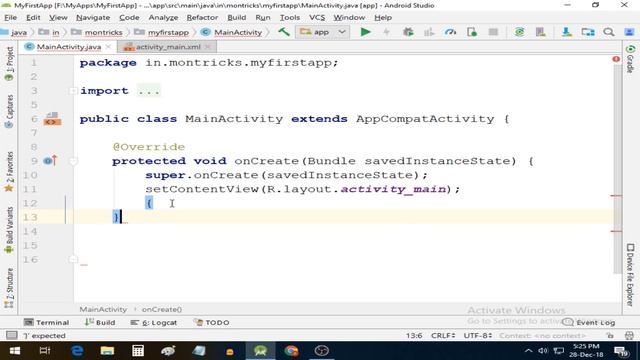Open the SDK Manager download icon
640x360 pixels.
click(567, 32)
